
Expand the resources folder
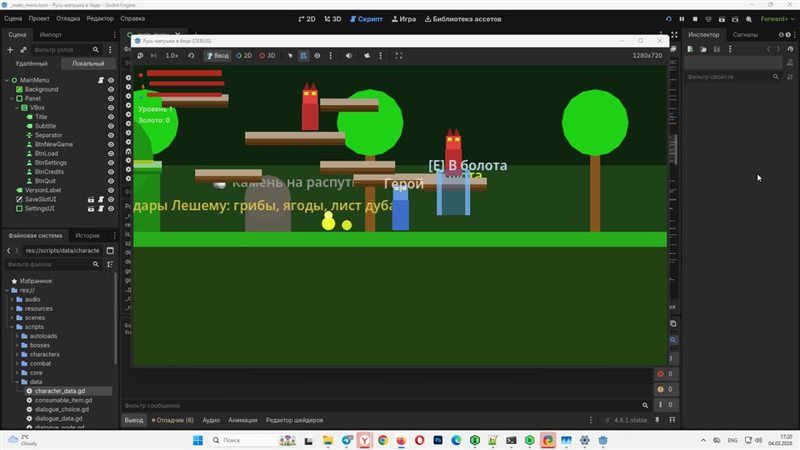[x=12, y=309]
